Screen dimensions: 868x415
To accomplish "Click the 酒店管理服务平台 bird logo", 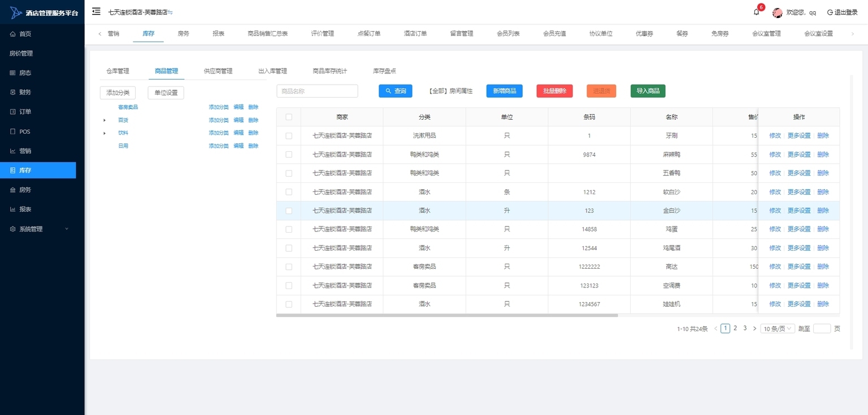I will 16,12.
